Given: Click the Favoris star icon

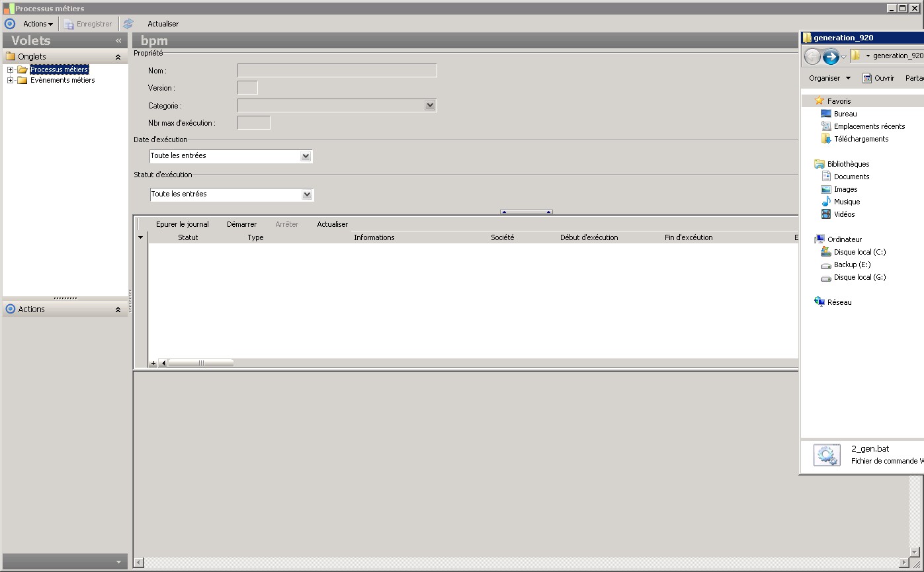Looking at the screenshot, I should tap(819, 101).
